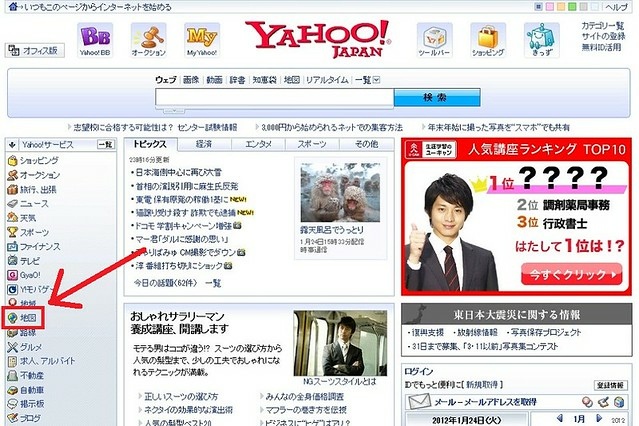Click the 検索 search button
The image size is (639, 426).
437,97
